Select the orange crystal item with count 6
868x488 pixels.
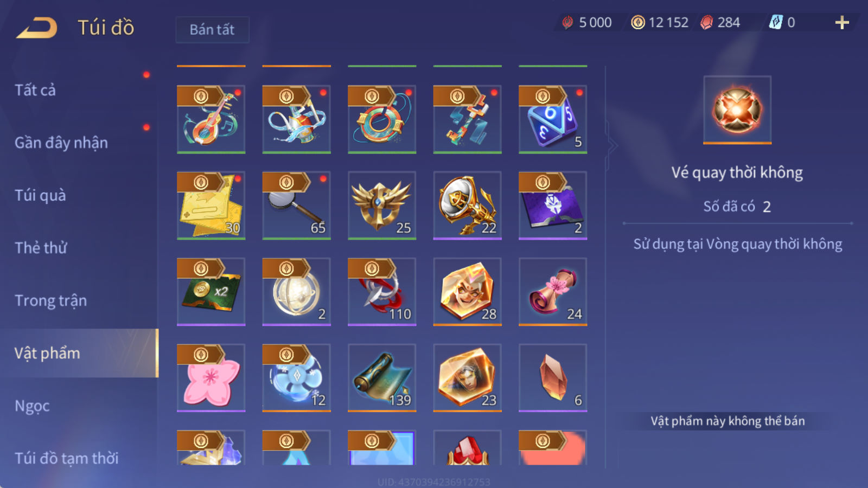coord(553,378)
